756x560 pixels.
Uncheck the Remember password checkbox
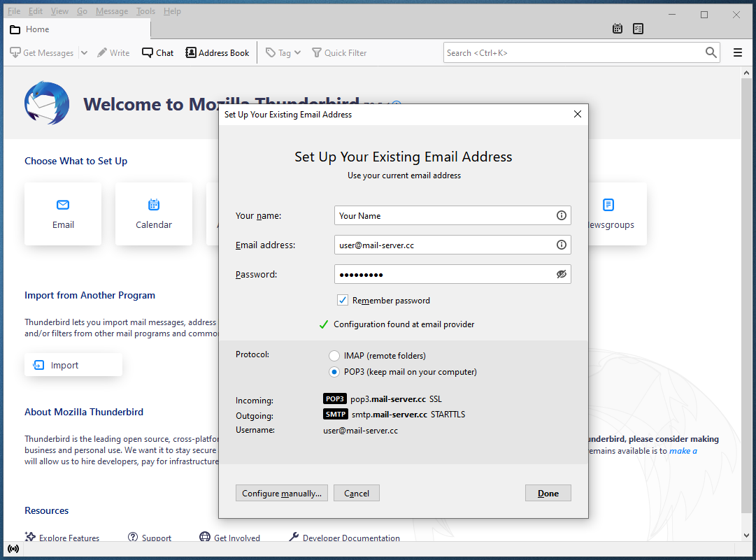[x=343, y=300]
